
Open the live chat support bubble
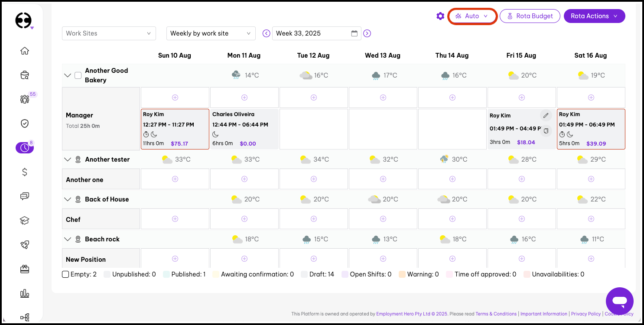pos(619,301)
